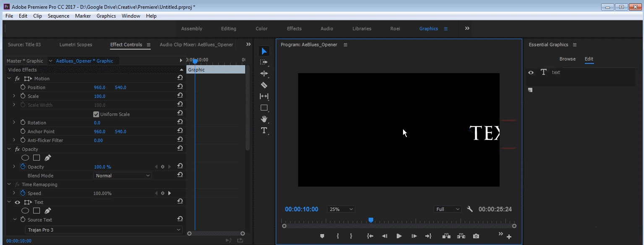
Task: Open the Sequence menu
Action: (58, 16)
